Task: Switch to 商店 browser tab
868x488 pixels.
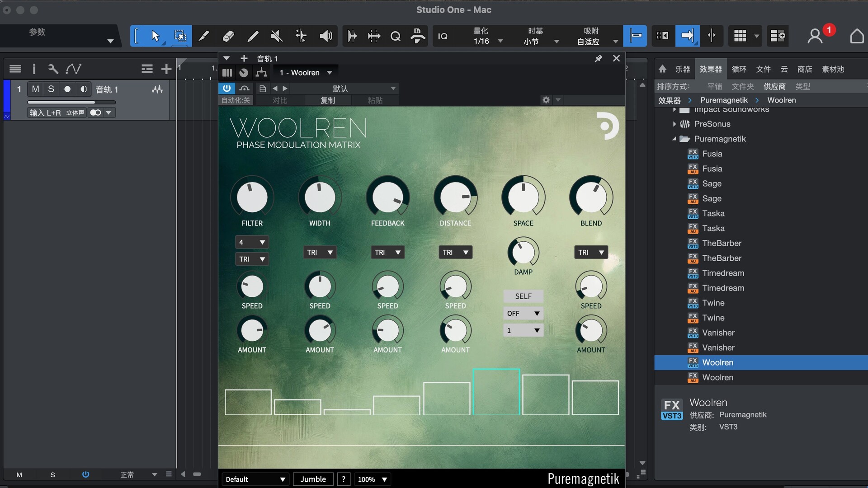Action: (805, 69)
